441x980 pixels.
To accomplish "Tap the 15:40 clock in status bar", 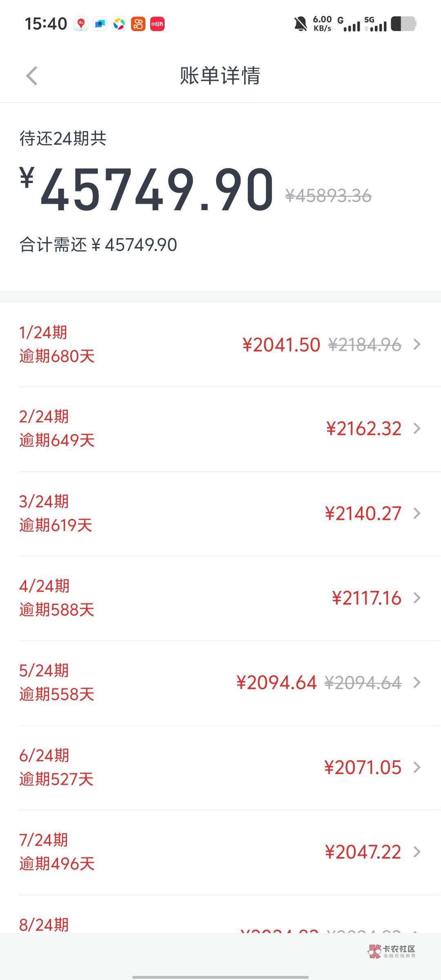I will 46,24.
